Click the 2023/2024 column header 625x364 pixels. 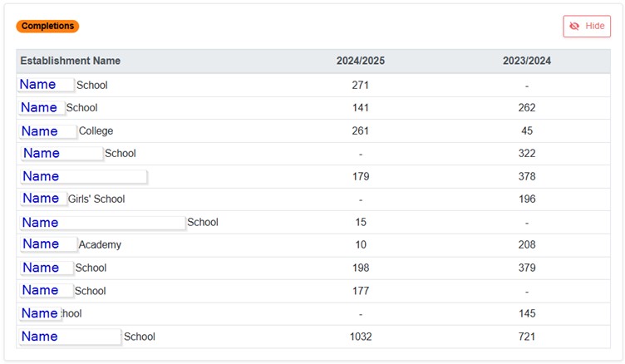point(527,61)
